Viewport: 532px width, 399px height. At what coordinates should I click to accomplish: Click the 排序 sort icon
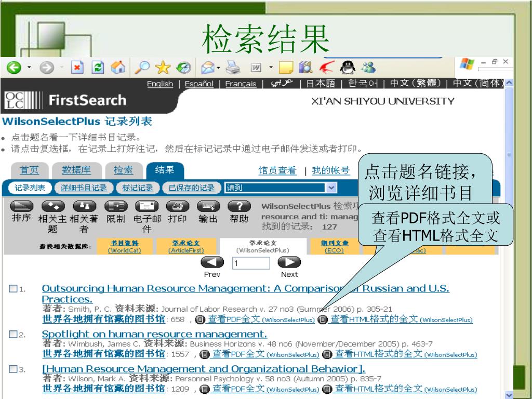click(x=22, y=206)
